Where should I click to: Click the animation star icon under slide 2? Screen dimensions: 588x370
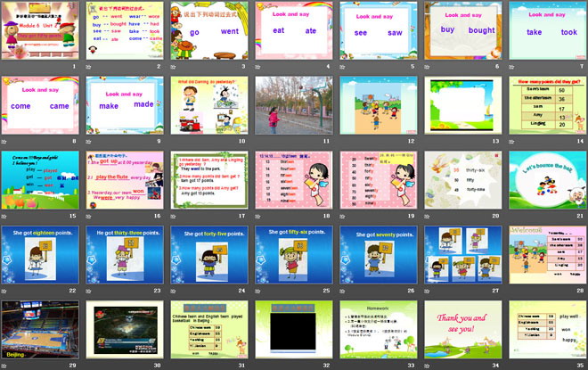click(88, 67)
